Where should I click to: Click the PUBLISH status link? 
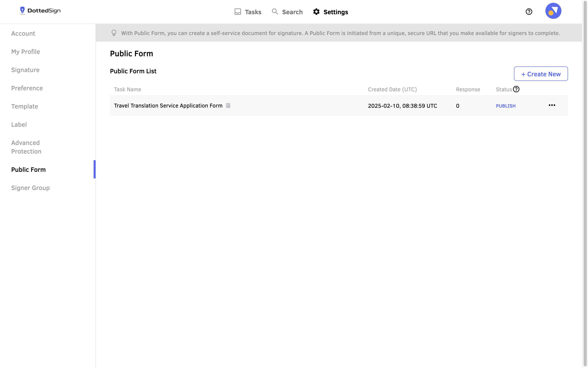pyautogui.click(x=505, y=106)
